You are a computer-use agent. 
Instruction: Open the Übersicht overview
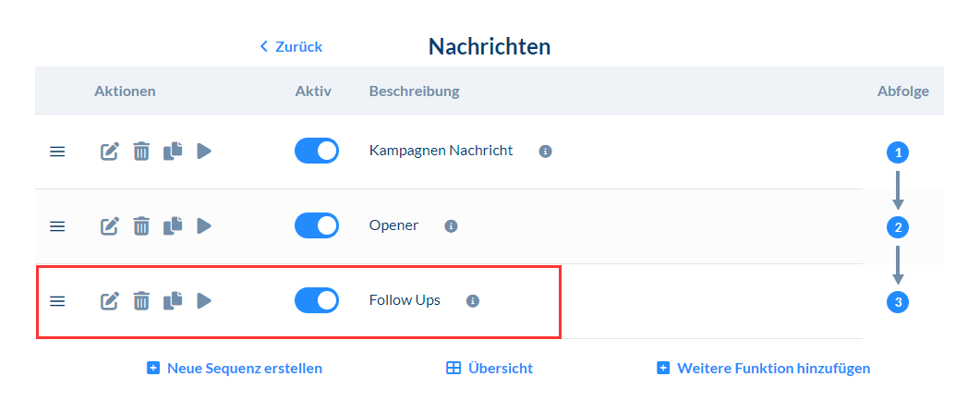(x=490, y=368)
